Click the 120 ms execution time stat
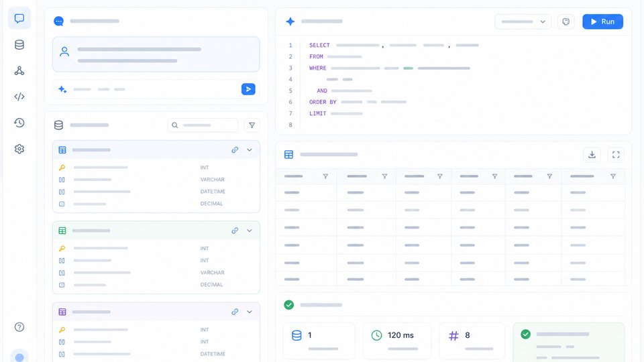The width and height of the screenshot is (644, 362). tap(396, 341)
